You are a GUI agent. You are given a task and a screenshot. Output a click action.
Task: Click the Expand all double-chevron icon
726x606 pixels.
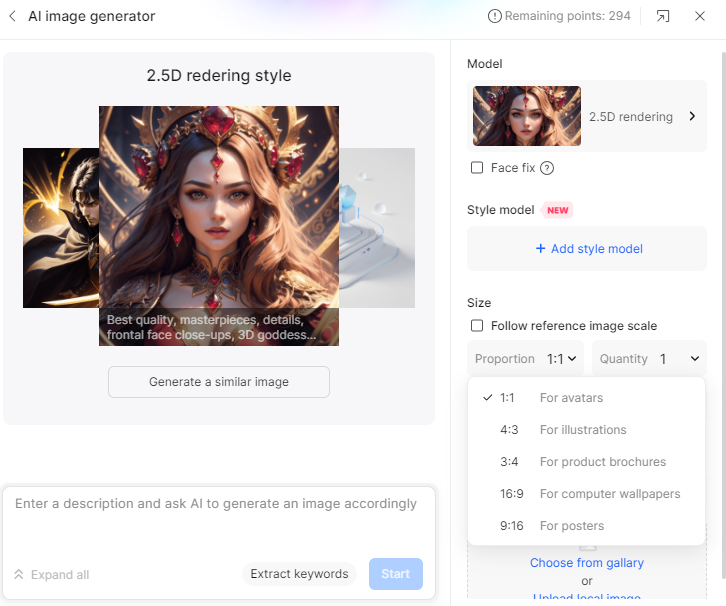tap(19, 575)
